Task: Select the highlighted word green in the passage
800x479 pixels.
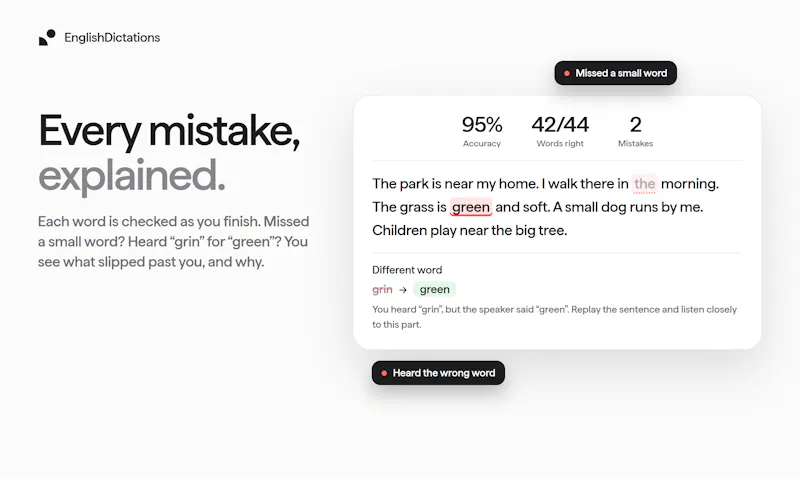Action: coord(471,207)
